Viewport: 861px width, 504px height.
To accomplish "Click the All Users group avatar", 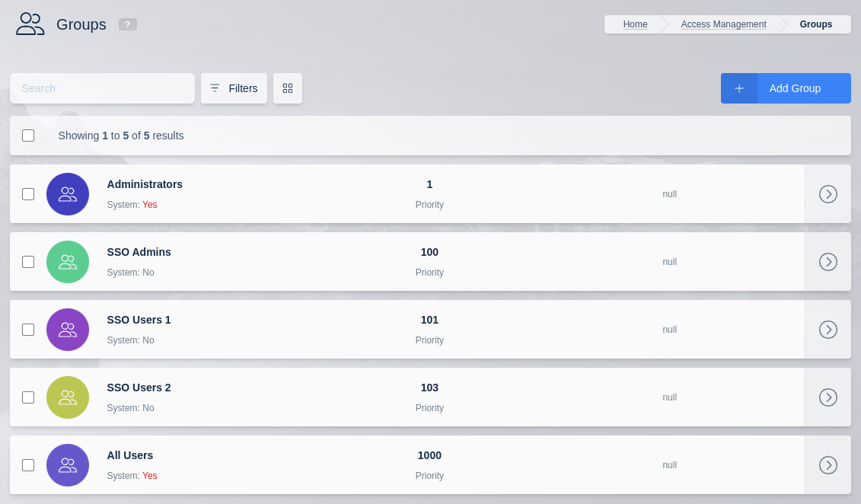I will pos(68,465).
